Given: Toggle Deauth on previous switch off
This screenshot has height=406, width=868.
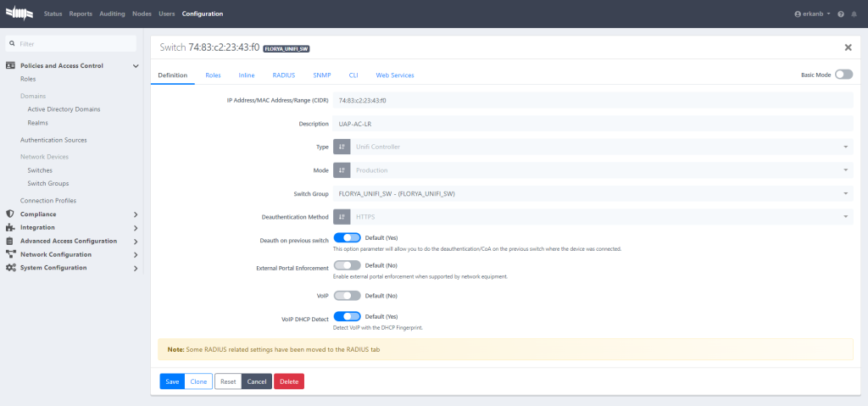Looking at the screenshot, I should [x=348, y=238].
